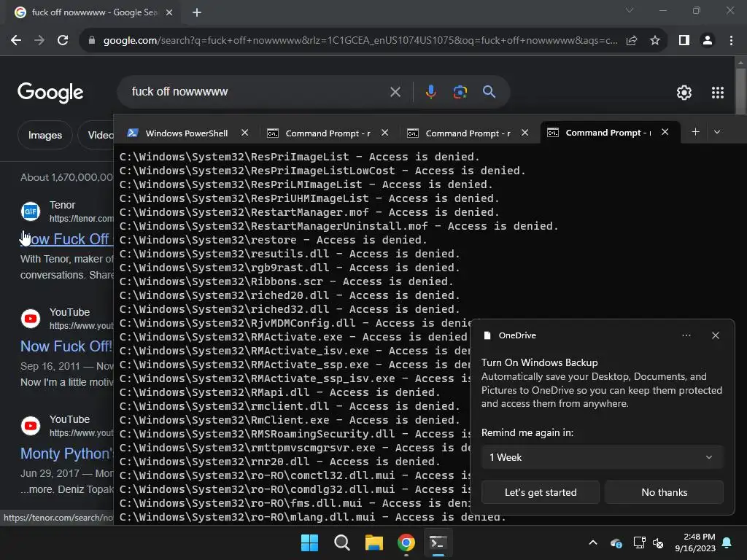Switch to Chrome in taskbar
747x560 pixels.
(406, 542)
